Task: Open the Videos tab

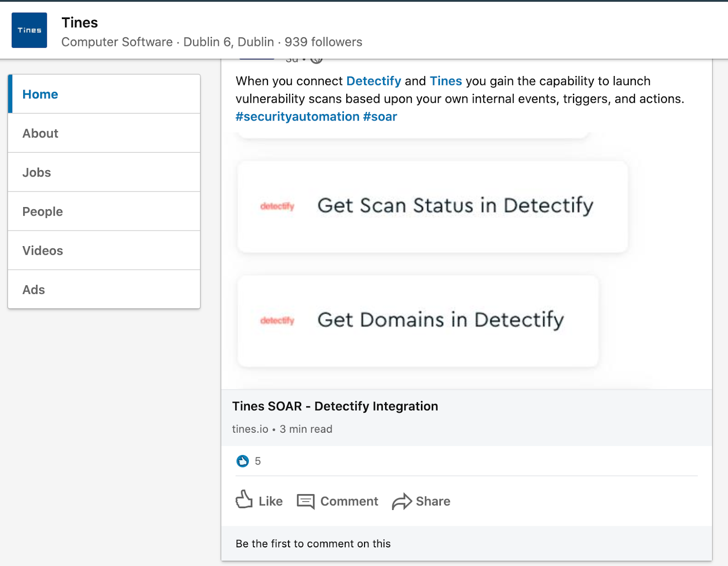Action: click(x=43, y=251)
